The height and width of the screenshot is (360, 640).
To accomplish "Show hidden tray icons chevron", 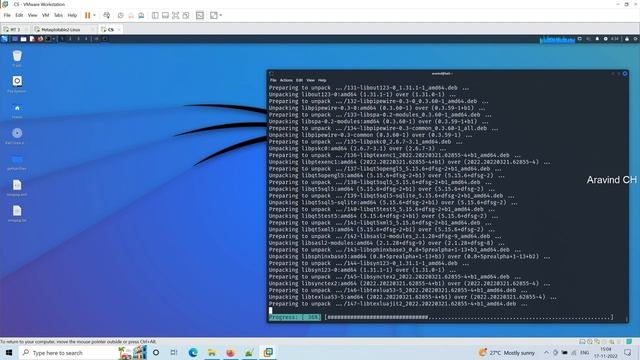I will coord(546,353).
